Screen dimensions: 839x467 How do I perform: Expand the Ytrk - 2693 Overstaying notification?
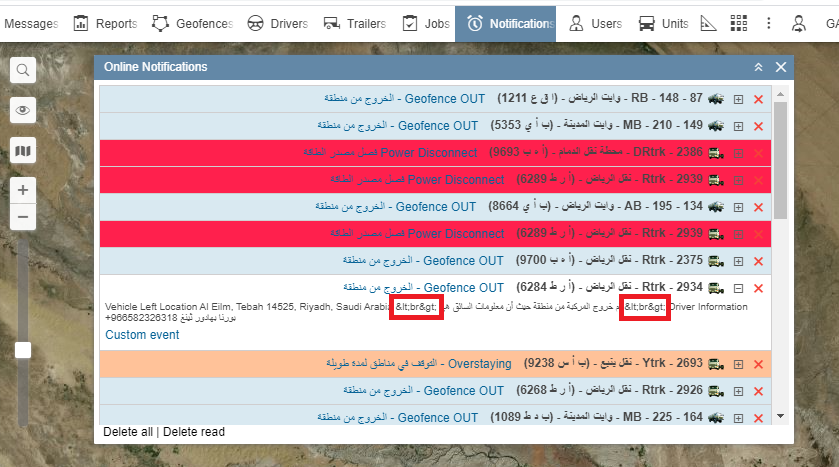click(738, 364)
